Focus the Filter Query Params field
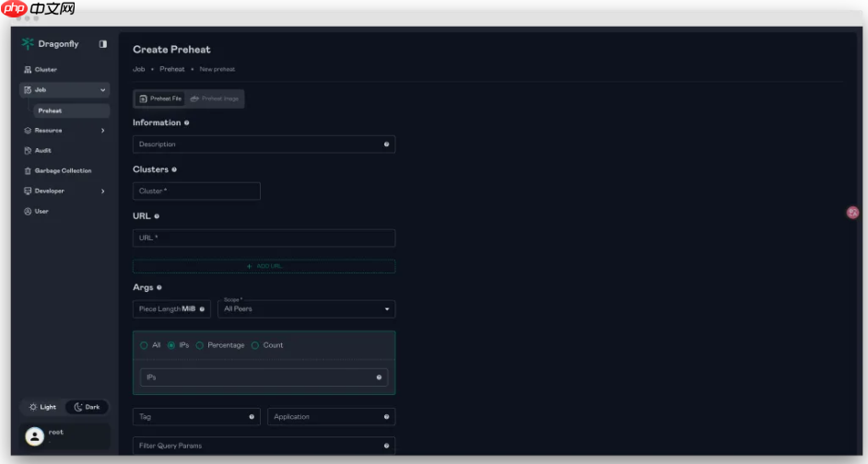 click(264, 446)
